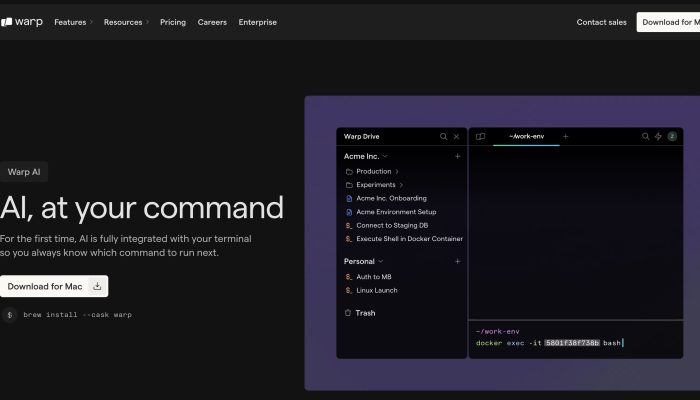Viewport: 700px width, 400px height.
Task: Expand the Features chevron arrow
Action: pos(91,22)
